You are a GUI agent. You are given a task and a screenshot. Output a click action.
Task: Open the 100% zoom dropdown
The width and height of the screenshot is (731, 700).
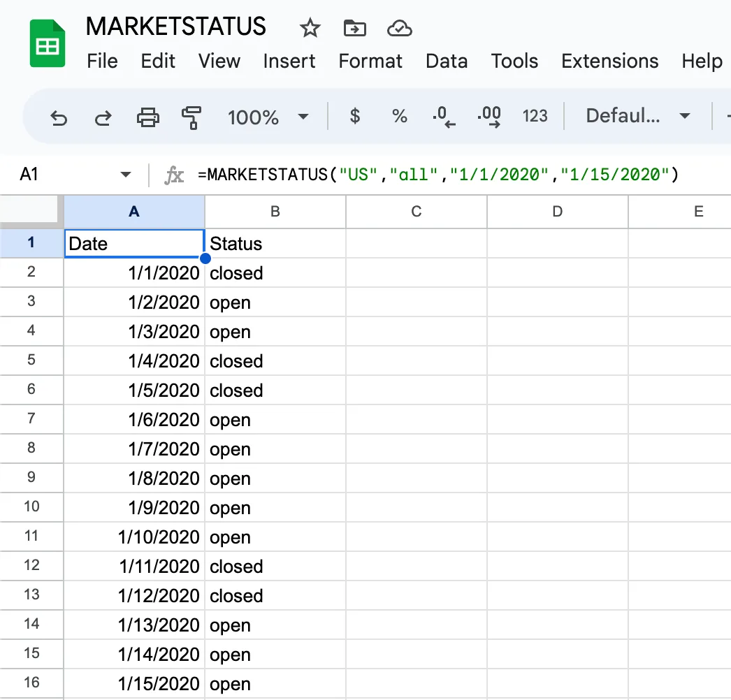coord(268,117)
